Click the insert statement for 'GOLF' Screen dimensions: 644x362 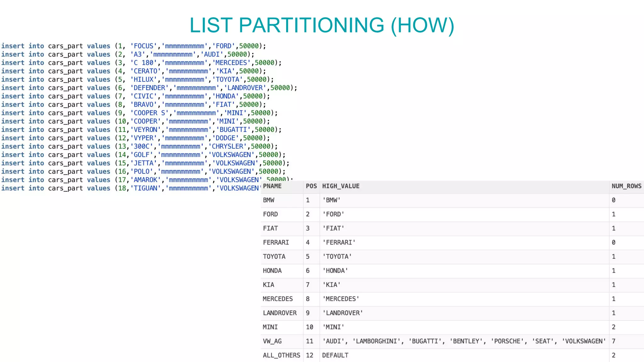tap(143, 155)
